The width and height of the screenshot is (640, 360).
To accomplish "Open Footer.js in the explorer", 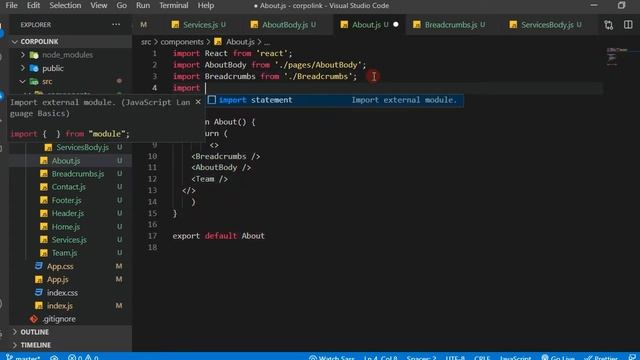I will click(x=66, y=200).
